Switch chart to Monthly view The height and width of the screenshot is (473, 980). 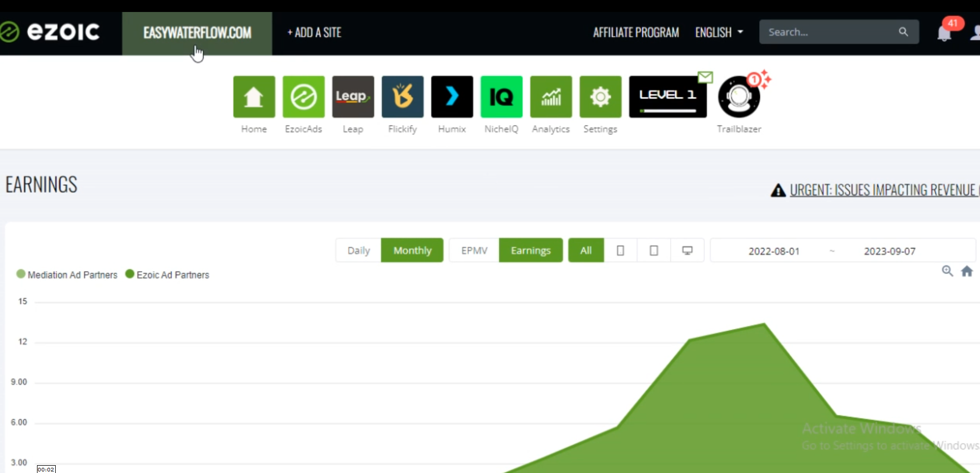[x=412, y=251]
